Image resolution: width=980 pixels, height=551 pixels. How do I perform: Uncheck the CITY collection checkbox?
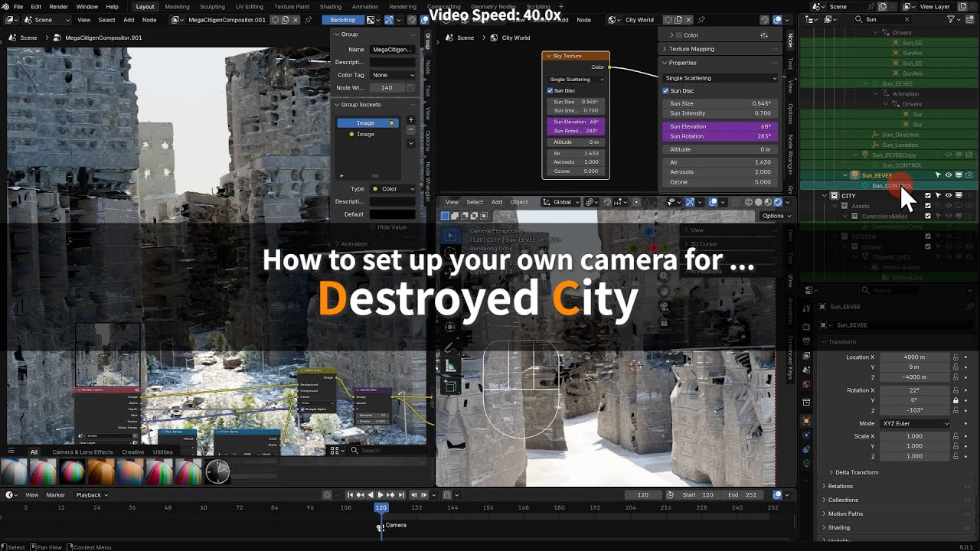coord(928,196)
